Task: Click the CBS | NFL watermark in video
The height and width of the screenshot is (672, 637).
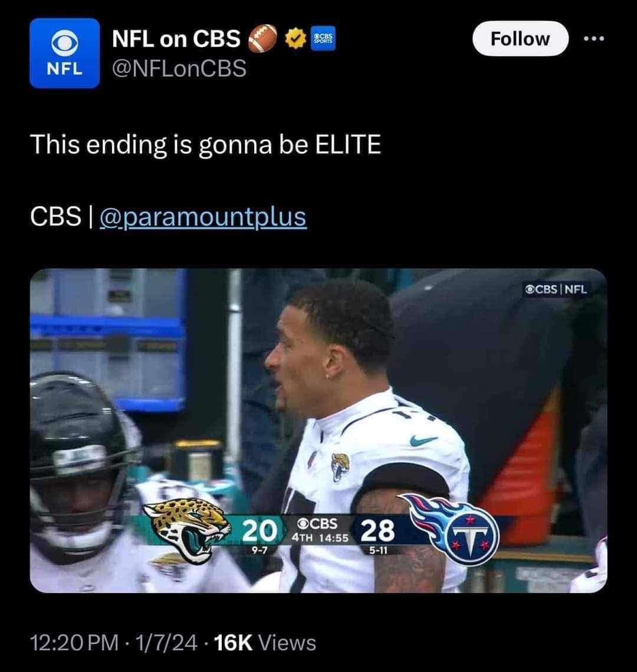Action: tap(556, 289)
